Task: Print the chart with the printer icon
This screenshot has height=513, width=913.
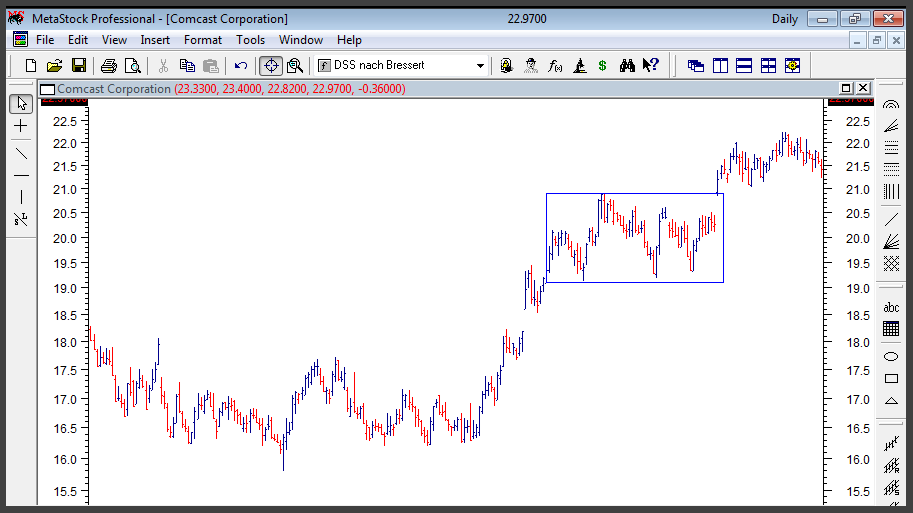Action: pyautogui.click(x=109, y=66)
